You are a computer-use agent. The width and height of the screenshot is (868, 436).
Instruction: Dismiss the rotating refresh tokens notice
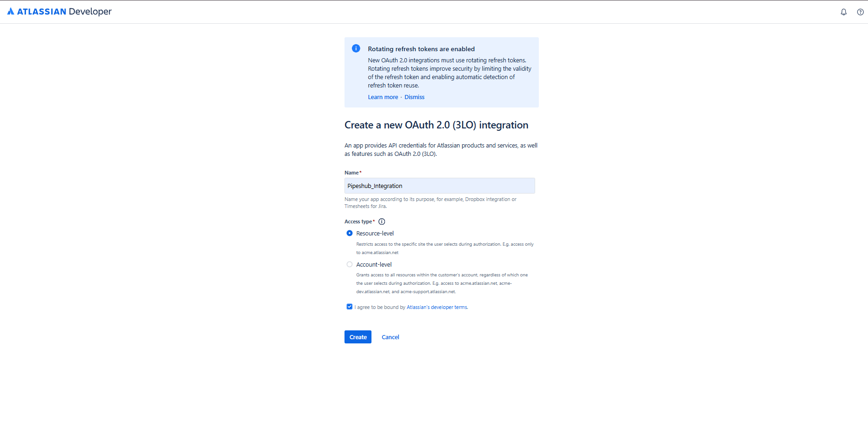[414, 97]
